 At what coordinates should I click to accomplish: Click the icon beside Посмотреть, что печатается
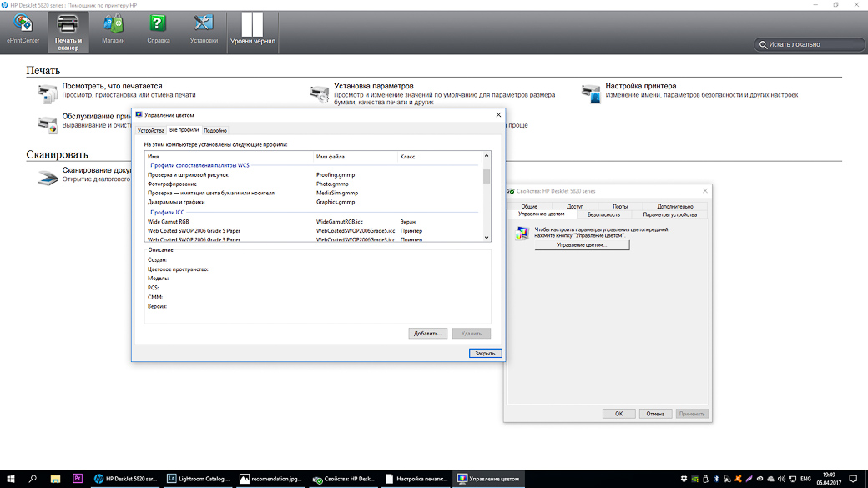click(48, 93)
